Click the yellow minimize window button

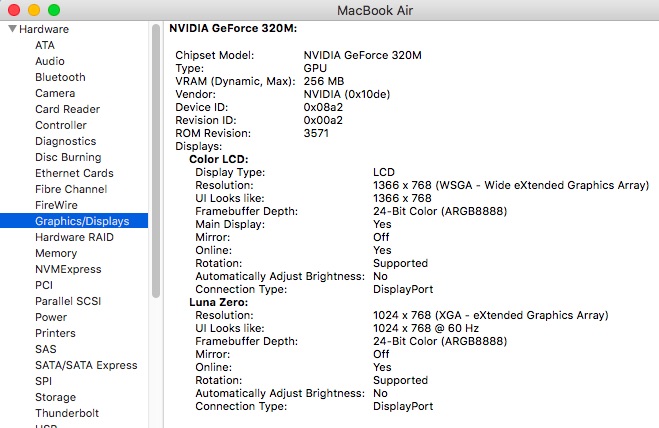34,10
